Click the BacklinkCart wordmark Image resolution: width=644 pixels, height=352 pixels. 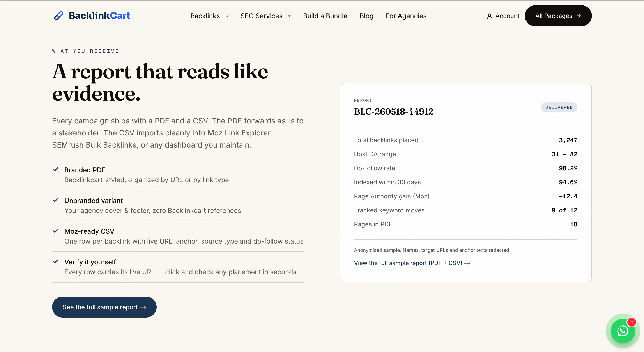point(99,16)
